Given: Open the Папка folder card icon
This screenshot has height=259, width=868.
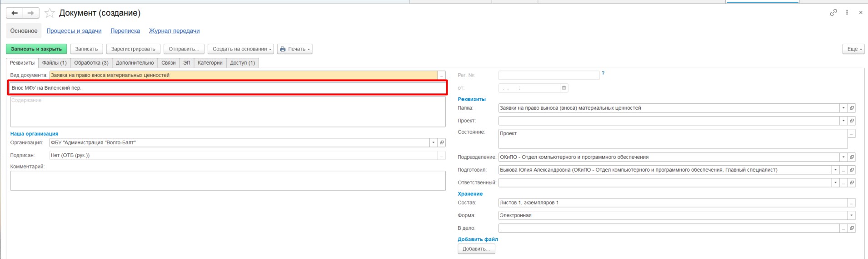Looking at the screenshot, I should pyautogui.click(x=852, y=108).
